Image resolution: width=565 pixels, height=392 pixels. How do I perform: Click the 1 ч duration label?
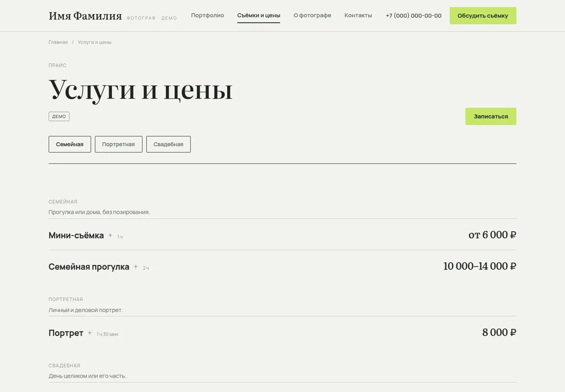(120, 237)
